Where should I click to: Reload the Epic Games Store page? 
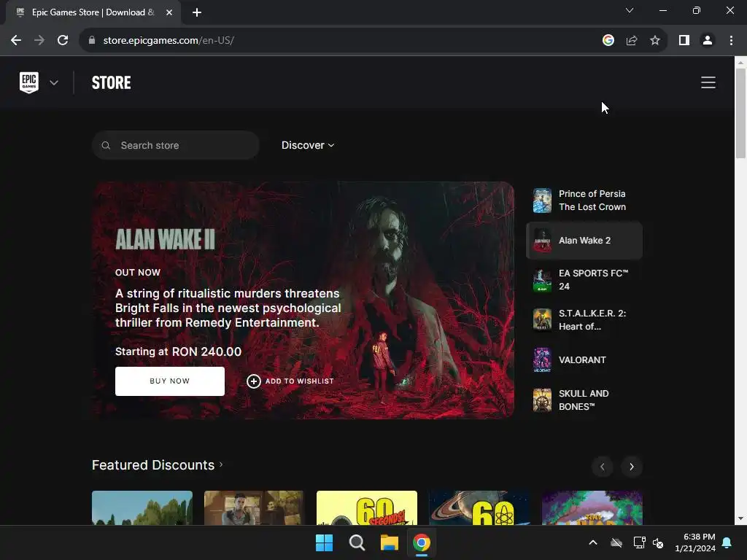click(63, 41)
